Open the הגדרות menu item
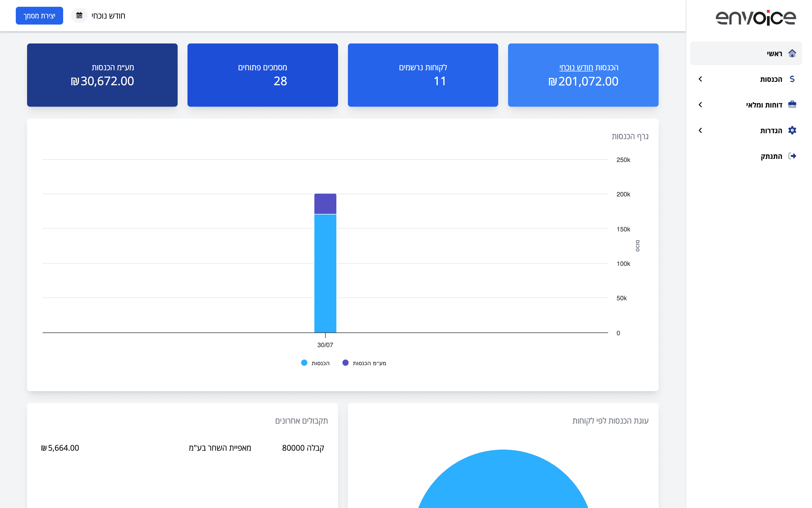 746,130
